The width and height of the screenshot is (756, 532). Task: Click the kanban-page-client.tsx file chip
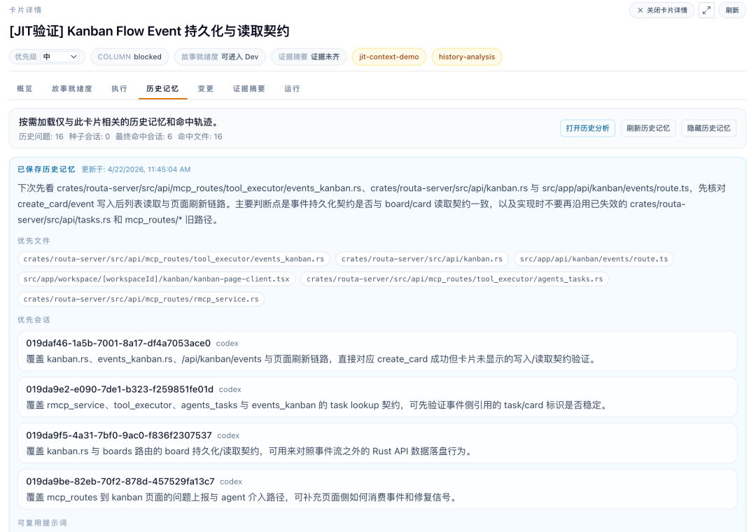click(156, 279)
